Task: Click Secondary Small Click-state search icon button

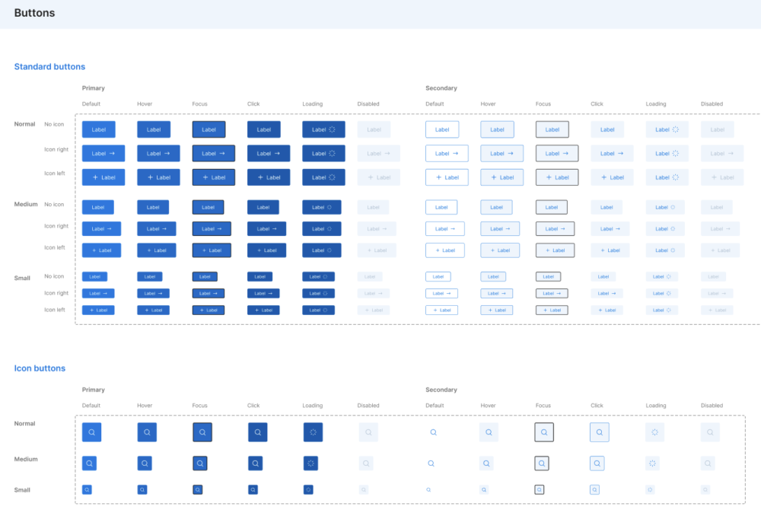Action: 594,490
